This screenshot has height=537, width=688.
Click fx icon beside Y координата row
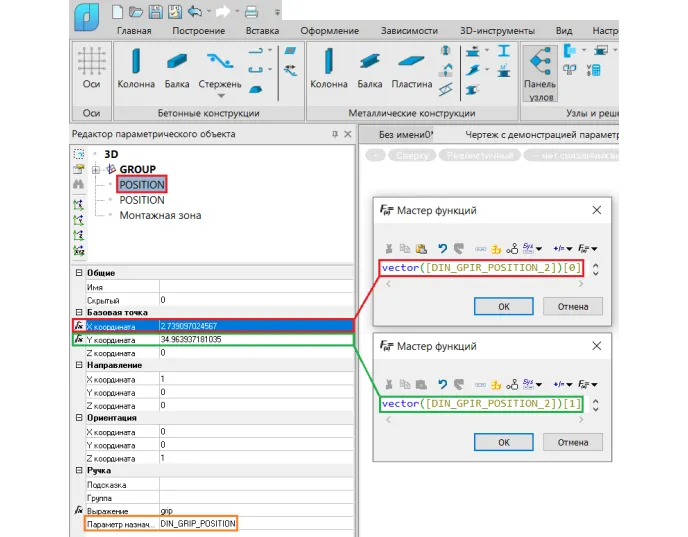point(79,339)
